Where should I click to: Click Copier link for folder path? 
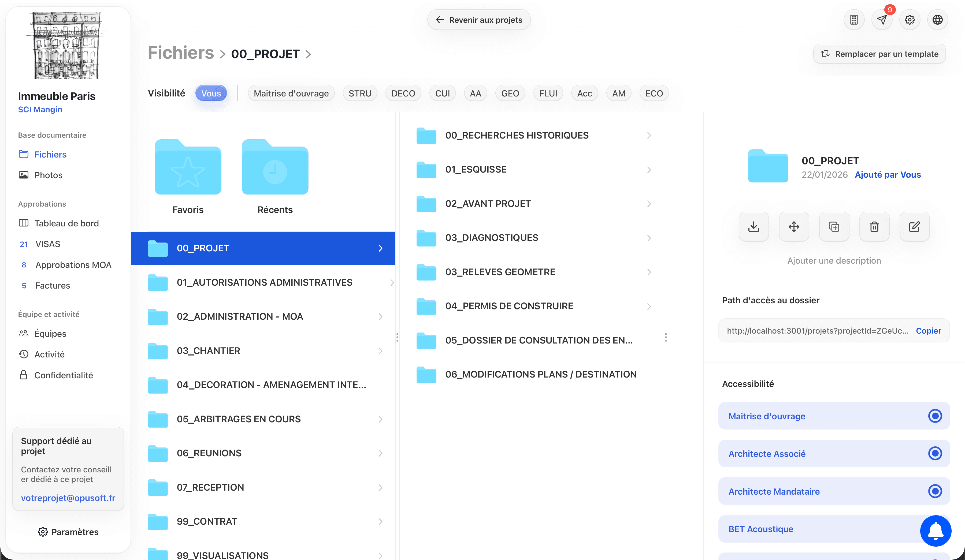point(928,331)
